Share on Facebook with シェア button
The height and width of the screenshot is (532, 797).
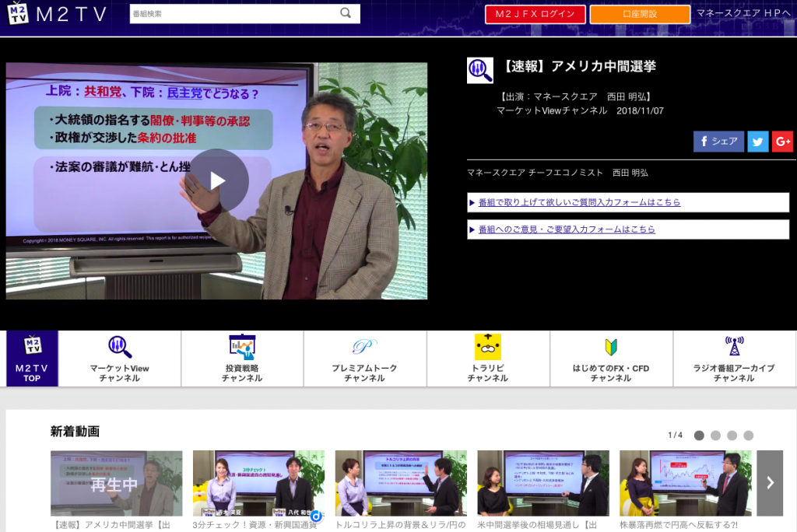(x=718, y=142)
